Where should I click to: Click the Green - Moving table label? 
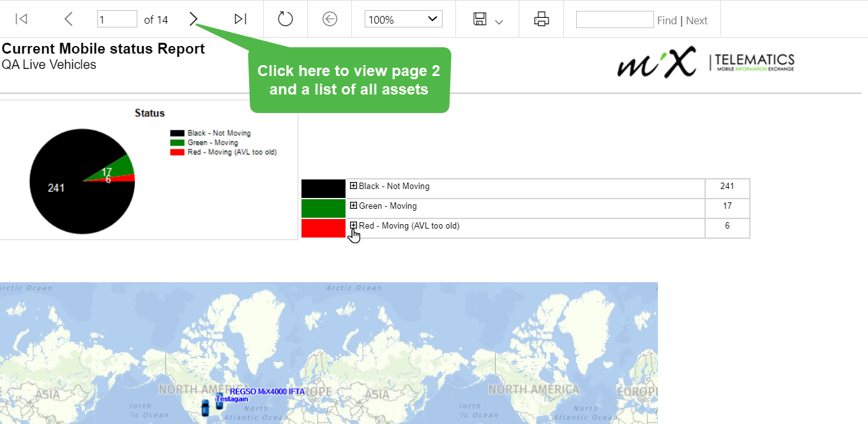coord(388,206)
